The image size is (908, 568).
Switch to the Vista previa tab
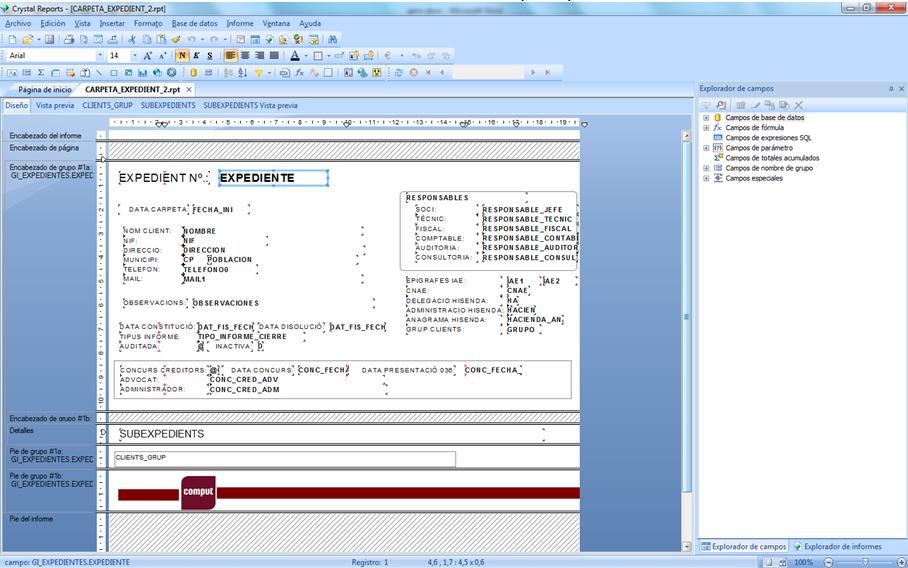(x=55, y=105)
